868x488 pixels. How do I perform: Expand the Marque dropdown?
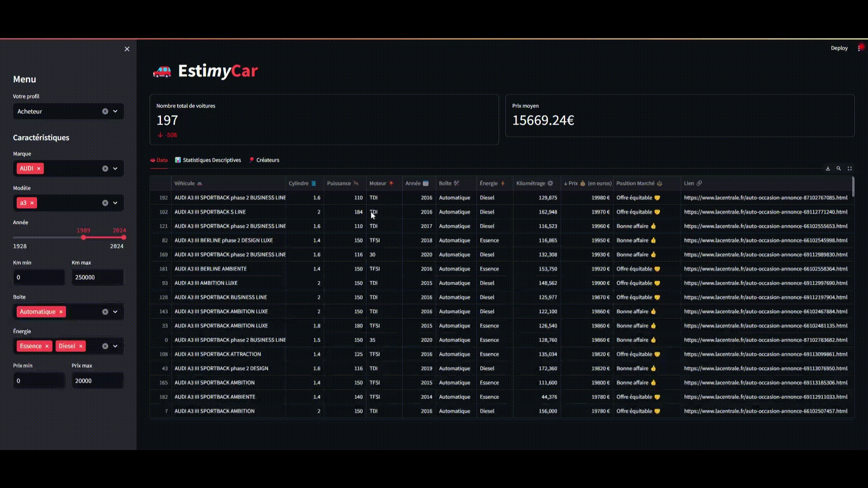tap(115, 169)
